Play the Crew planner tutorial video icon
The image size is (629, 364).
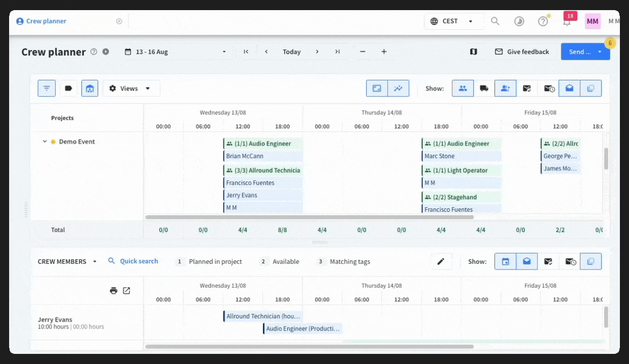(x=106, y=52)
